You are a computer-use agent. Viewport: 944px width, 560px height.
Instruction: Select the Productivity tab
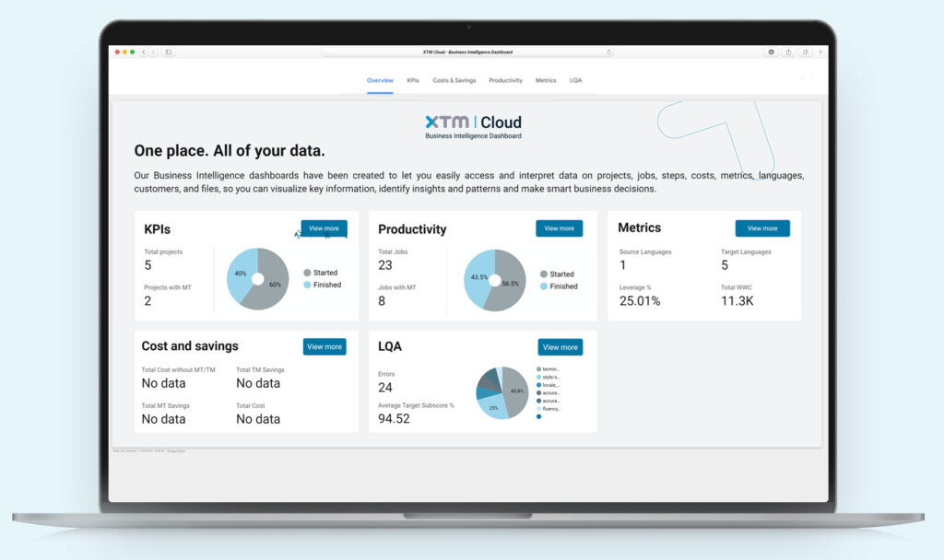coord(505,80)
